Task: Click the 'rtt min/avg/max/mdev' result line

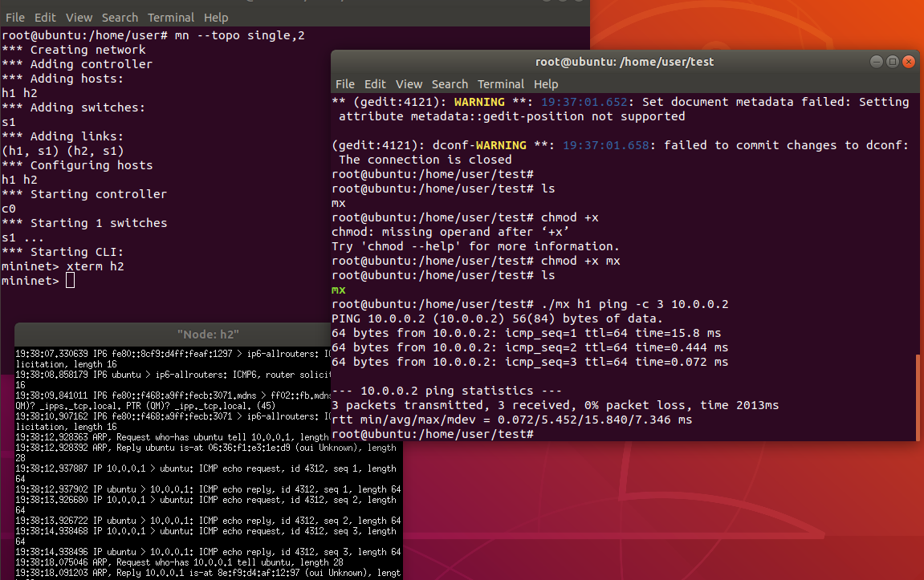Action: (511, 420)
